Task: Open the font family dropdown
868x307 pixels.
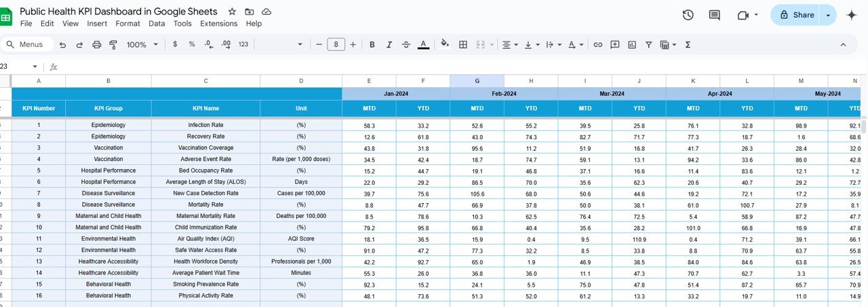Action: pyautogui.click(x=300, y=44)
